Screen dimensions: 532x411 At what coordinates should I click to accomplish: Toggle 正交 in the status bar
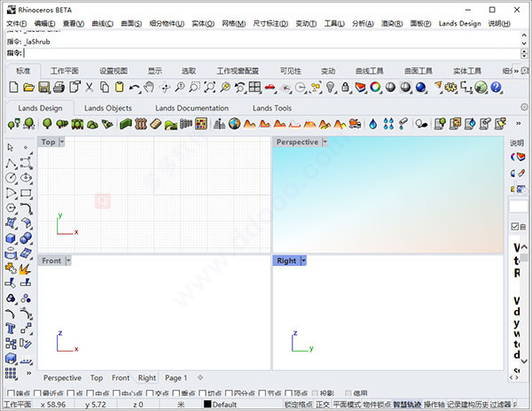click(323, 404)
